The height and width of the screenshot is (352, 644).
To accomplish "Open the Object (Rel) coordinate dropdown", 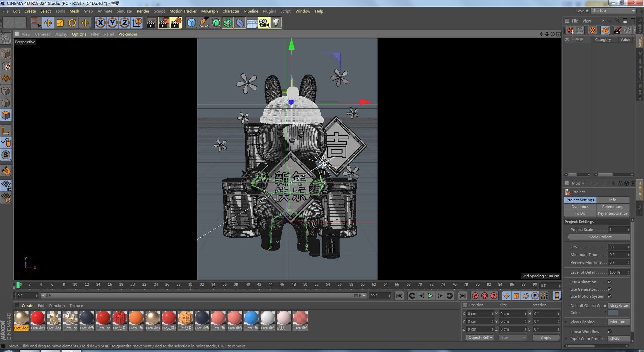I will click(x=480, y=338).
